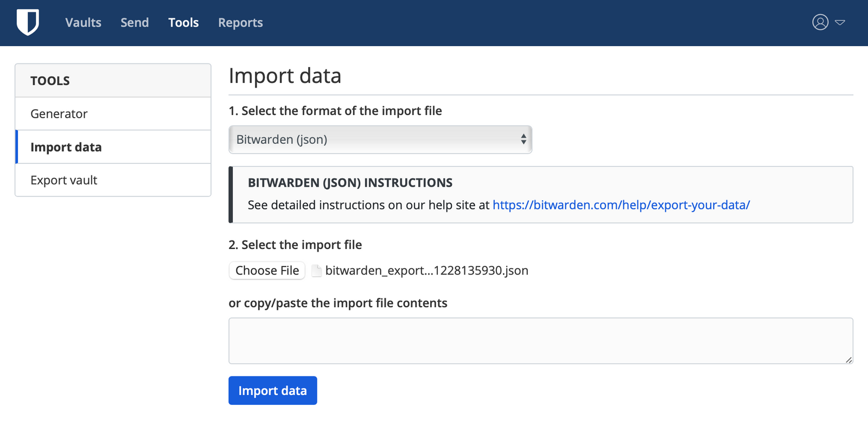The width and height of the screenshot is (868, 427).
Task: Click the Choose File button
Action: [267, 270]
